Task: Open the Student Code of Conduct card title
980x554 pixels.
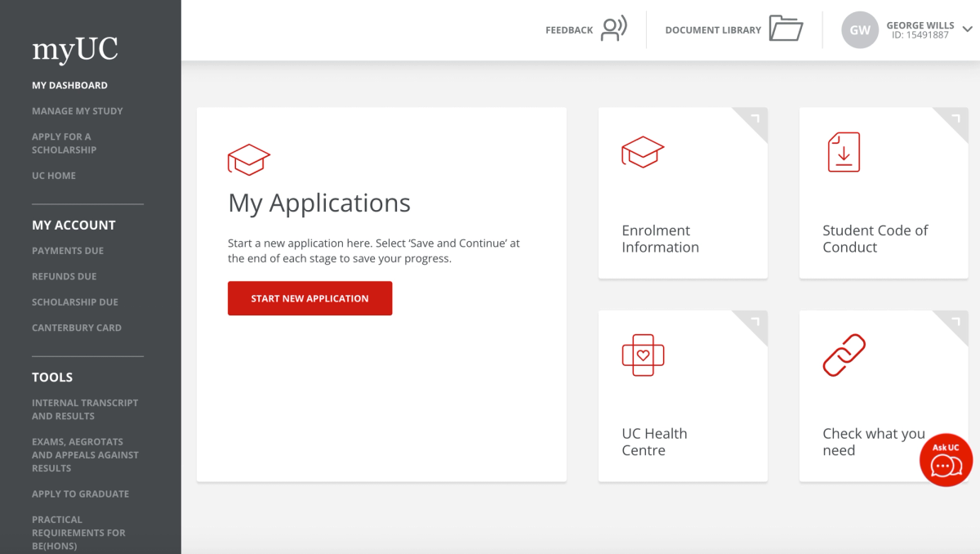Action: pyautogui.click(x=875, y=239)
